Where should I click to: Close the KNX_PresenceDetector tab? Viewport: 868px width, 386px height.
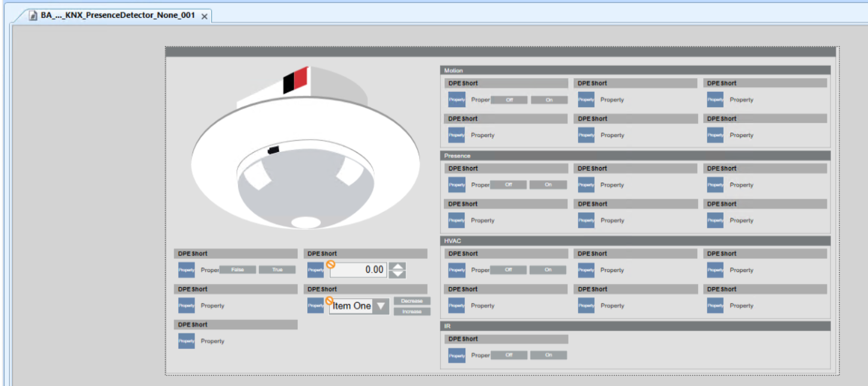coord(204,17)
